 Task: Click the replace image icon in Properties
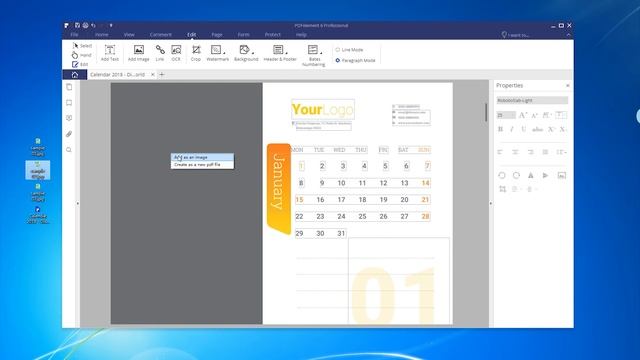562,176
